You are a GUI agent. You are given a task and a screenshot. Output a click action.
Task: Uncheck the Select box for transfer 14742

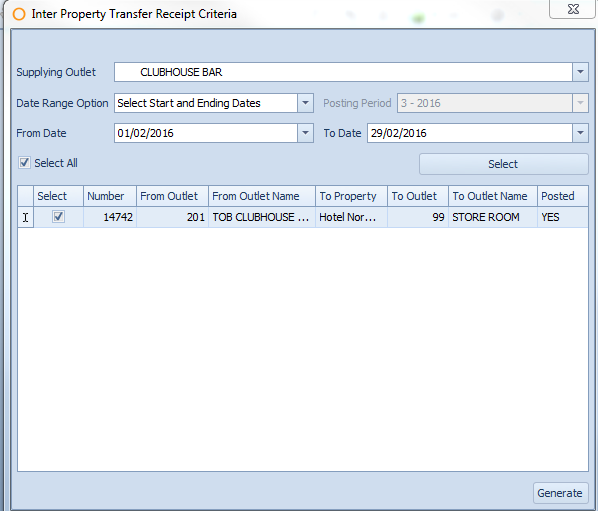click(x=58, y=217)
